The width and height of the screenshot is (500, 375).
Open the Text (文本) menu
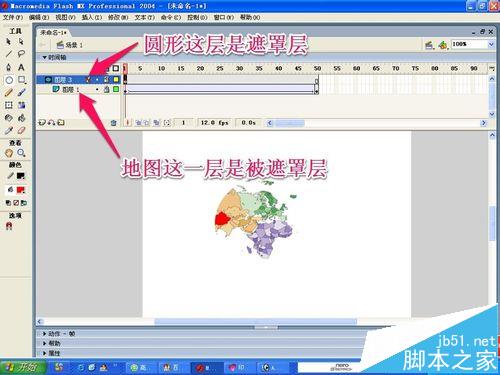tap(145, 17)
